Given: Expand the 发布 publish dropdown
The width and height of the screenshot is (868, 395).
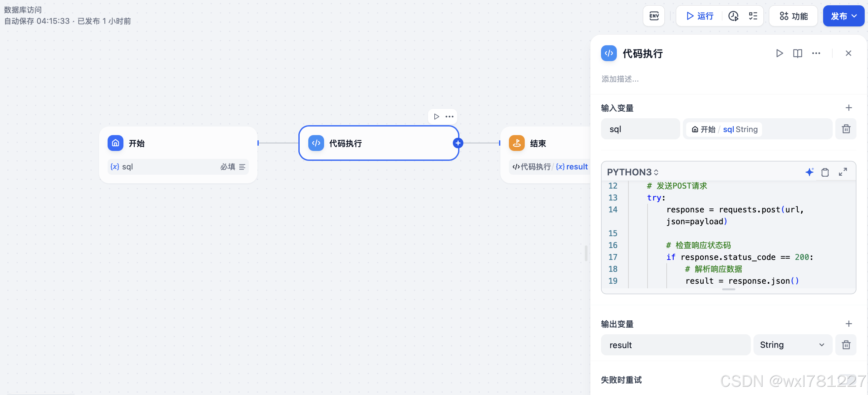Looking at the screenshot, I should click(843, 16).
